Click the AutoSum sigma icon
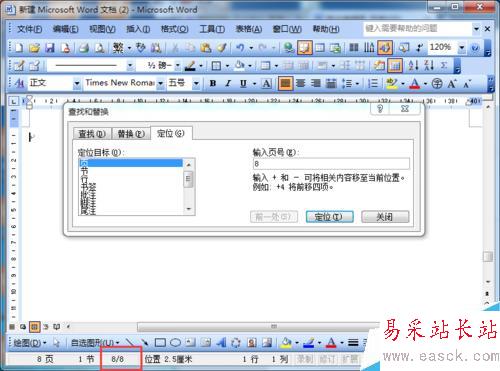This screenshot has height=371, width=500. point(444,65)
